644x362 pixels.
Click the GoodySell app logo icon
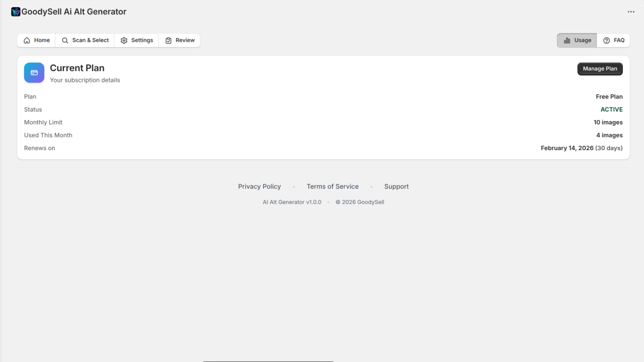point(15,11)
